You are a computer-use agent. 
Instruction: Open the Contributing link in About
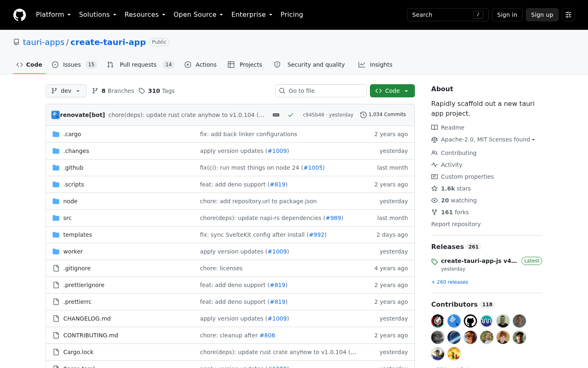coord(459,153)
